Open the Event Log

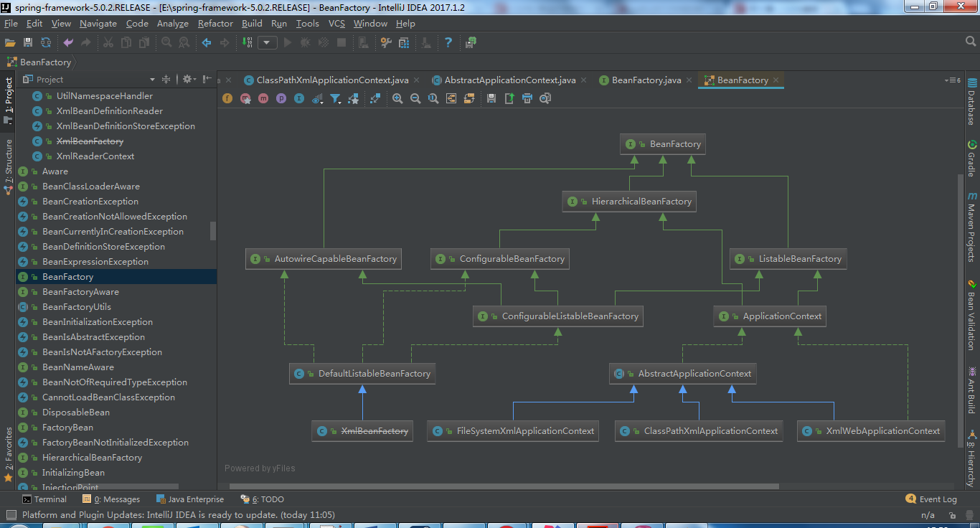(x=931, y=499)
